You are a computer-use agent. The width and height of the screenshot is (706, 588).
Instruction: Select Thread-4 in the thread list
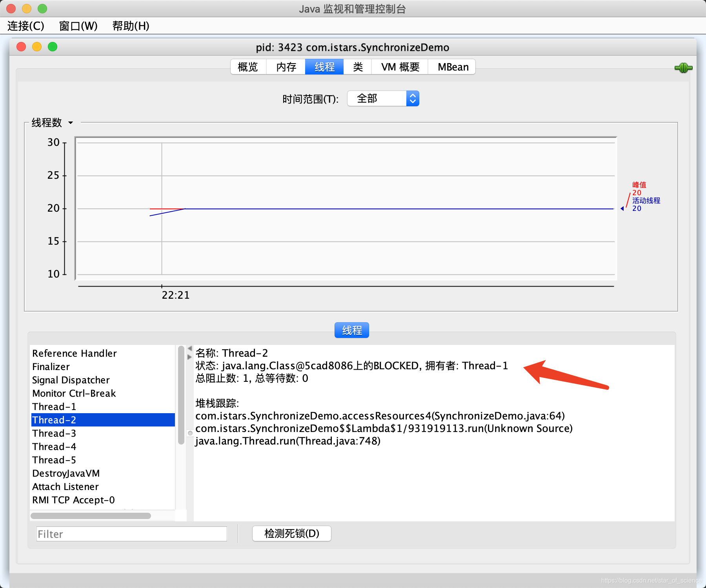coord(103,446)
